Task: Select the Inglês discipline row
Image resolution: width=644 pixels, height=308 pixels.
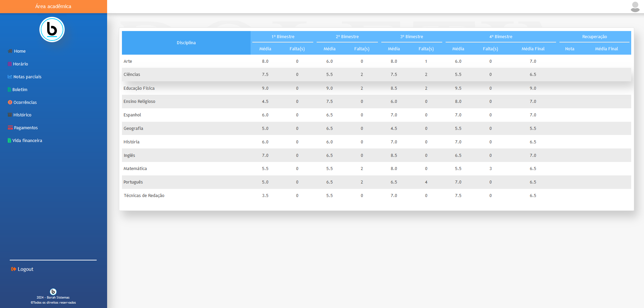Action: coord(377,155)
